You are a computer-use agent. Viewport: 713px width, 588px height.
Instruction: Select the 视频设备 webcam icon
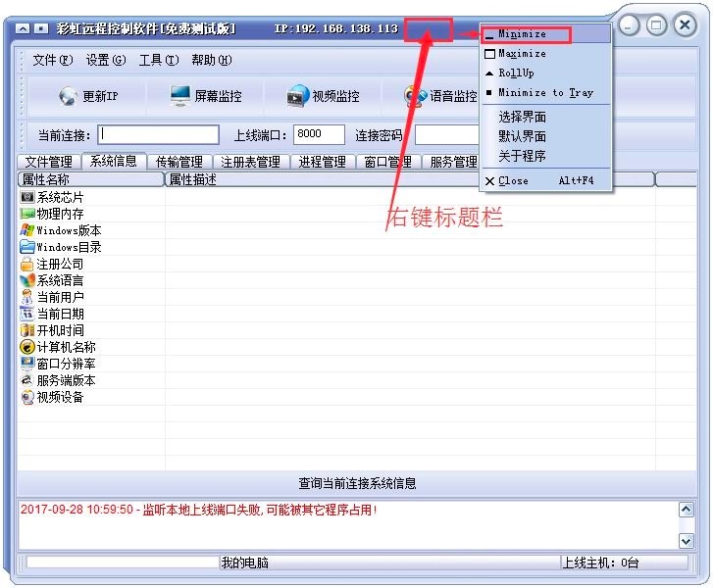[x=27, y=397]
